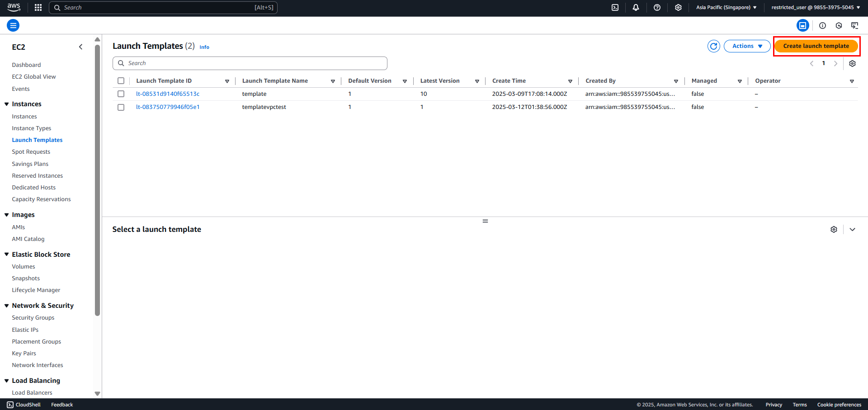Open launch template lt-083750779946f05e1 link
The image size is (868, 410).
tap(168, 107)
